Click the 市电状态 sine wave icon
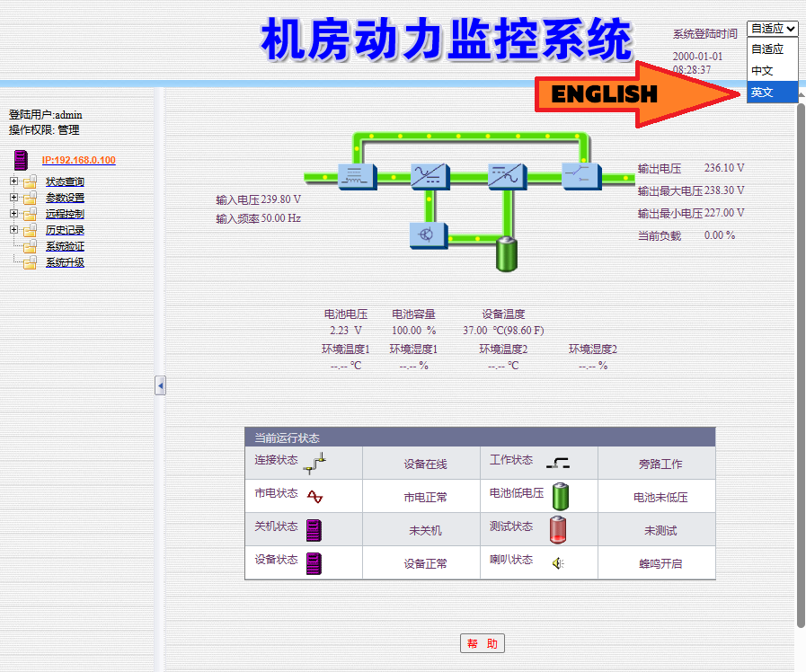 (x=314, y=496)
